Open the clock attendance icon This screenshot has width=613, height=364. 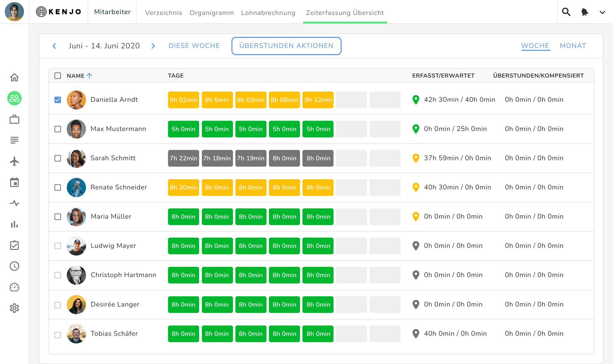tap(14, 266)
